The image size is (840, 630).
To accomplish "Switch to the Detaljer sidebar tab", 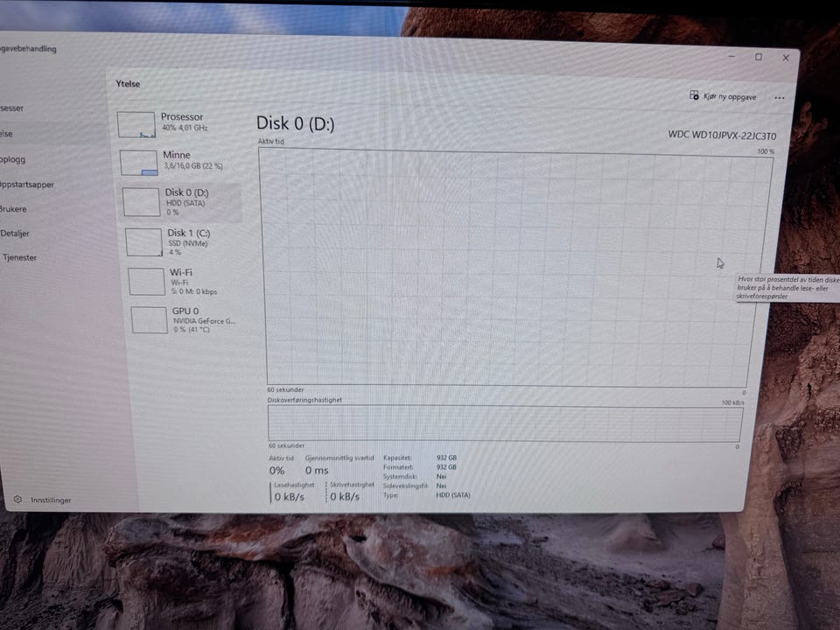I will [15, 233].
